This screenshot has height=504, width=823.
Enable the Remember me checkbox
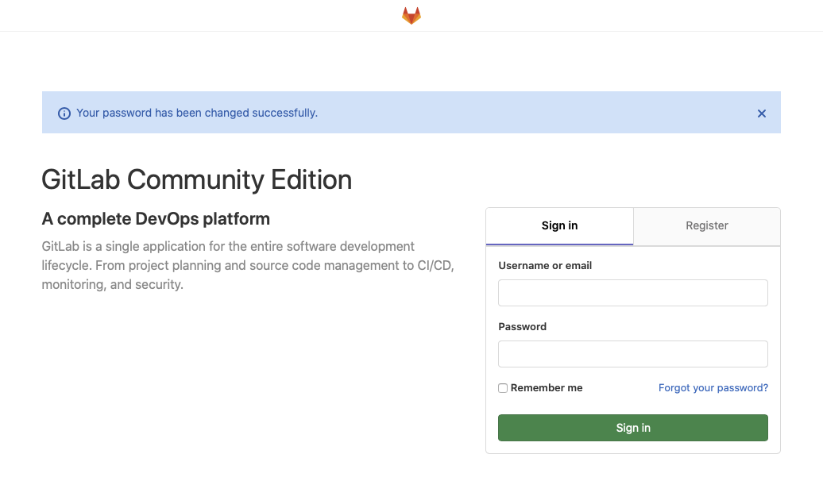click(503, 388)
